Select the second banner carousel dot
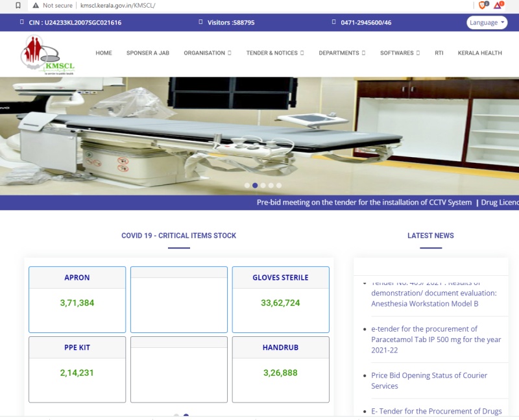 (x=255, y=186)
